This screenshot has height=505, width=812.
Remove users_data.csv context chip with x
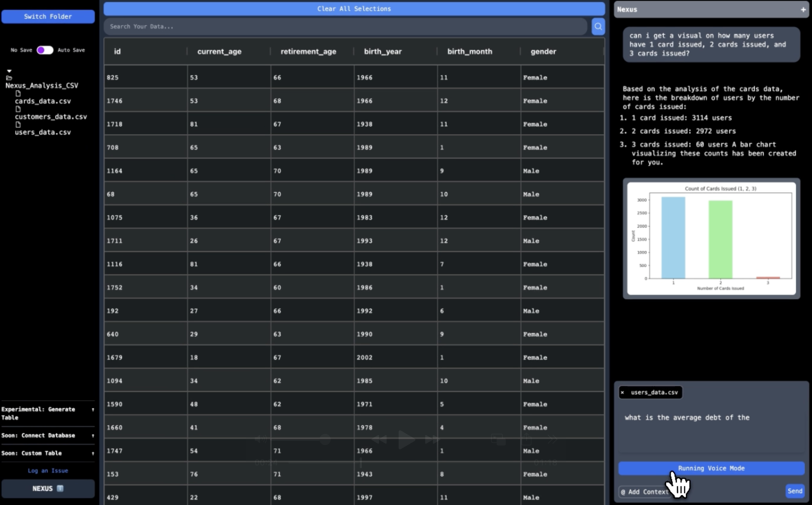(622, 393)
